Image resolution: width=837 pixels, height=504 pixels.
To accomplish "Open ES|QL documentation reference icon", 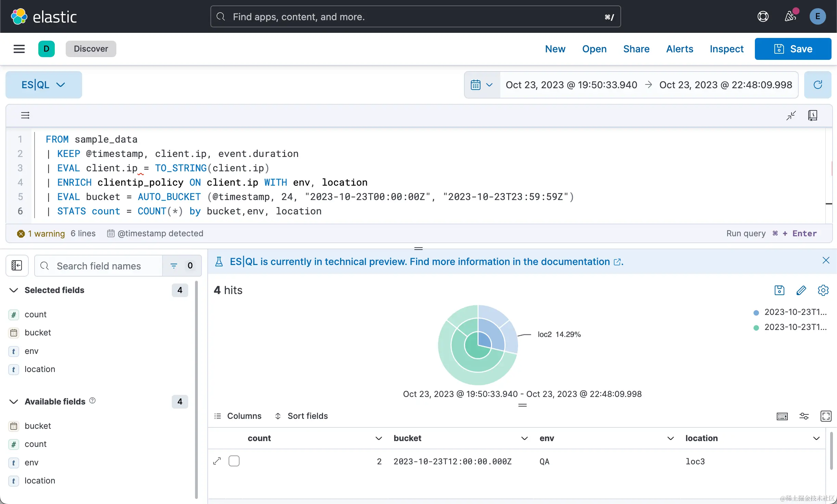I will tap(813, 115).
